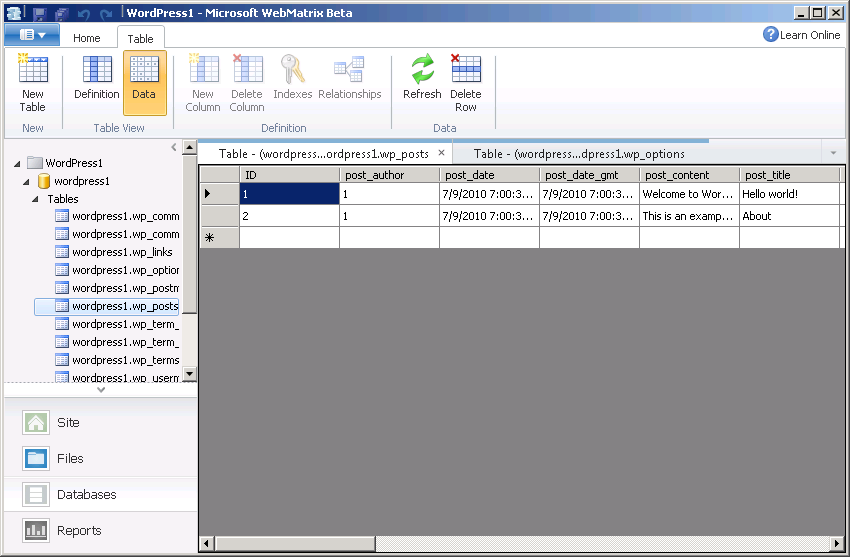
Task: Select the WordPress1 folder node
Action: (x=66, y=163)
